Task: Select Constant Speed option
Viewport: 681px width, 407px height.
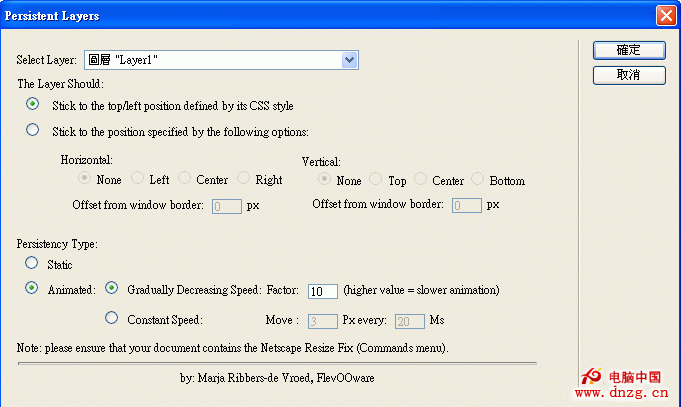Action: click(112, 319)
